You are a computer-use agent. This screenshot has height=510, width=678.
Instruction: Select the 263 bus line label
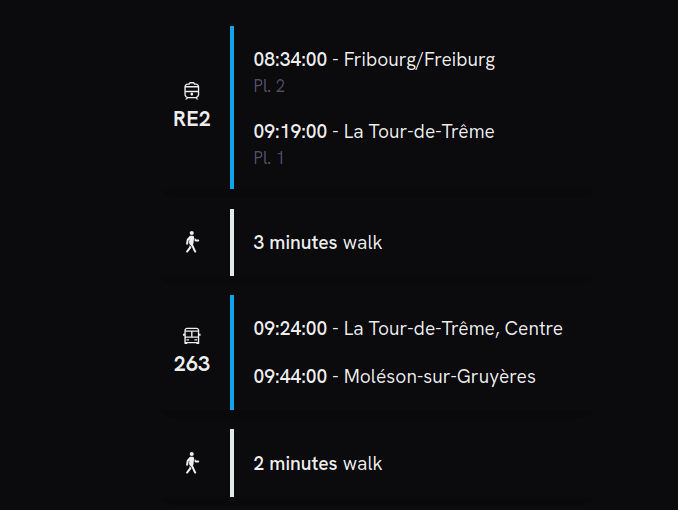coord(192,364)
